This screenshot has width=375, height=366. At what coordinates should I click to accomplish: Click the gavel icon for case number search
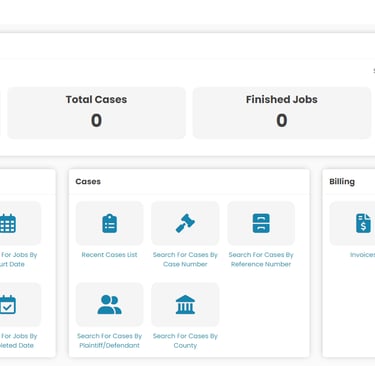click(x=185, y=223)
